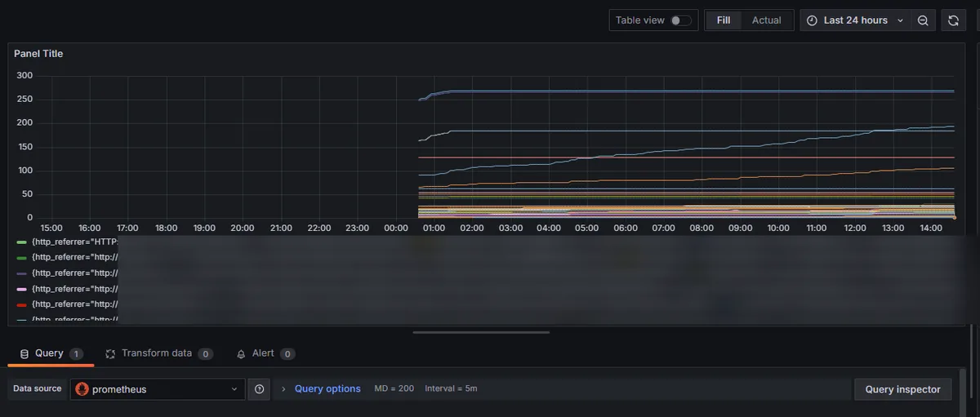This screenshot has width=980, height=417.
Task: Click the clock icon in the time picker
Action: tap(812, 20)
